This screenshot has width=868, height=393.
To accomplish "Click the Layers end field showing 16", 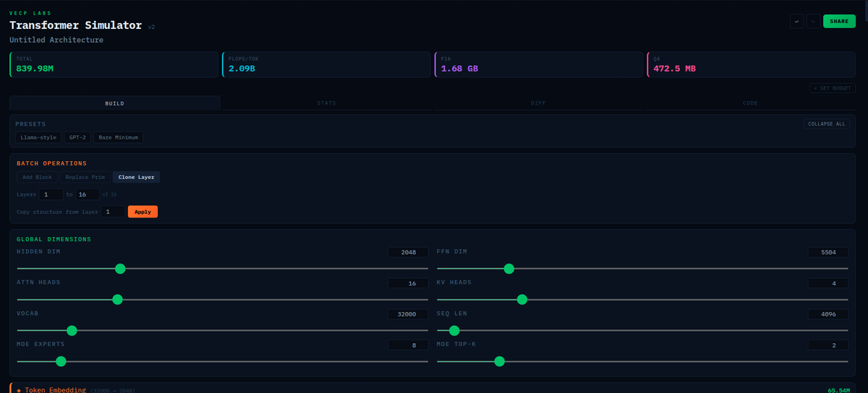I will [x=88, y=194].
